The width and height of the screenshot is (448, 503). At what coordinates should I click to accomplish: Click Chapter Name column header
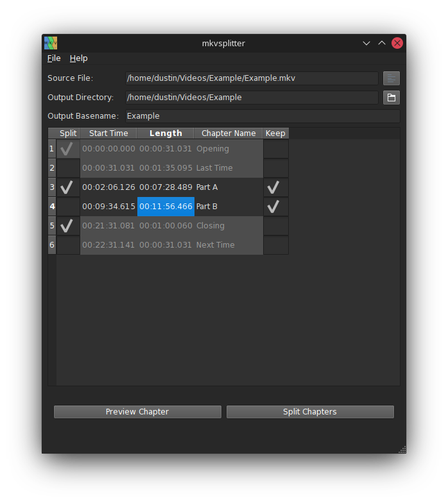(228, 133)
